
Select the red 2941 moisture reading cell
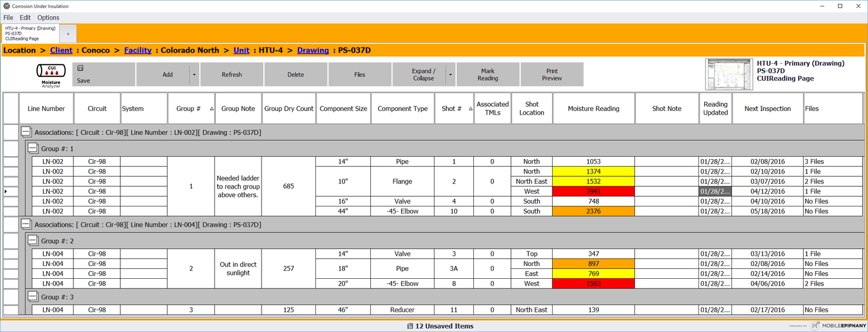[593, 191]
